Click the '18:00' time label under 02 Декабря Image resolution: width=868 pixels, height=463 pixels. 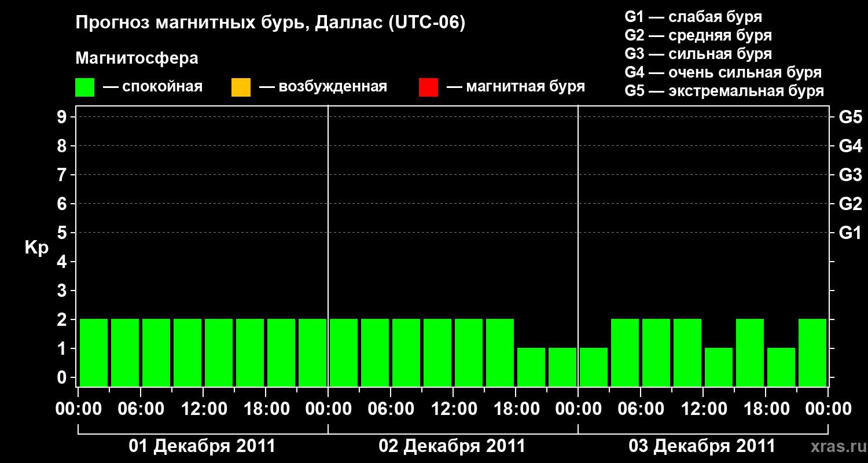516,409
